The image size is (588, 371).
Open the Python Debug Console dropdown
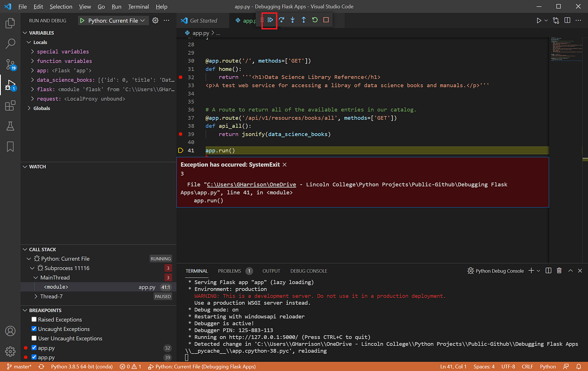[539, 271]
